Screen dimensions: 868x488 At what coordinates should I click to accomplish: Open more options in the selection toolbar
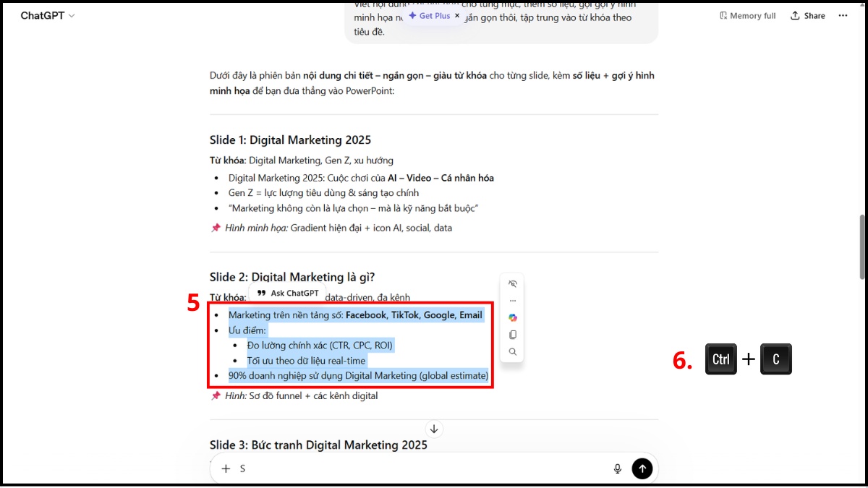(513, 301)
